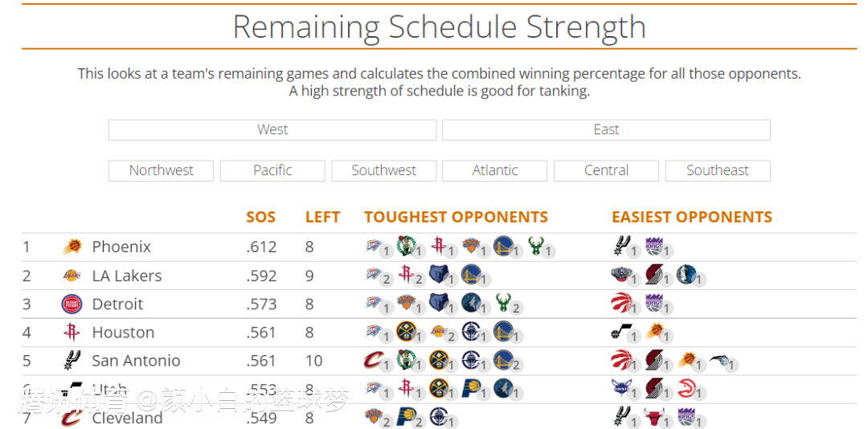Select the Central division filter
The height and width of the screenshot is (429, 868).
606,170
